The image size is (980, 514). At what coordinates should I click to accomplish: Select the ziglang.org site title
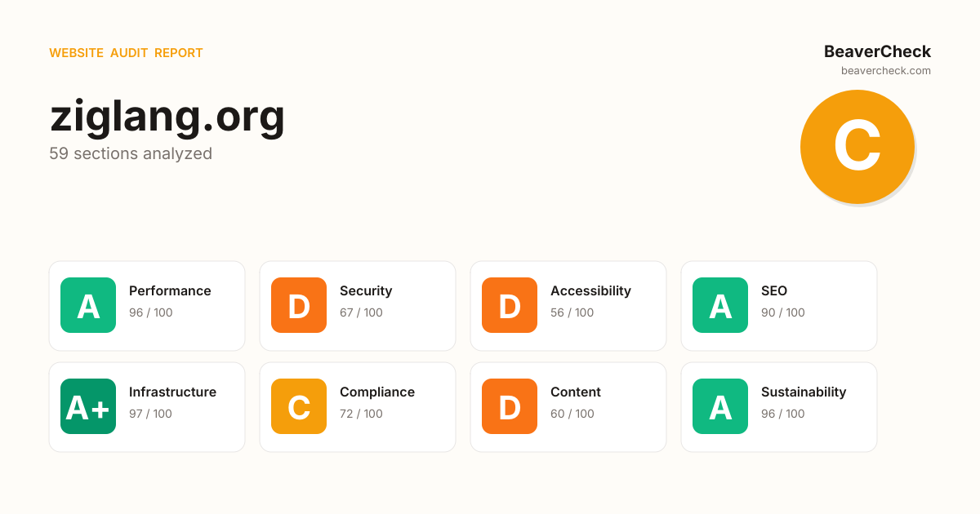(x=167, y=115)
